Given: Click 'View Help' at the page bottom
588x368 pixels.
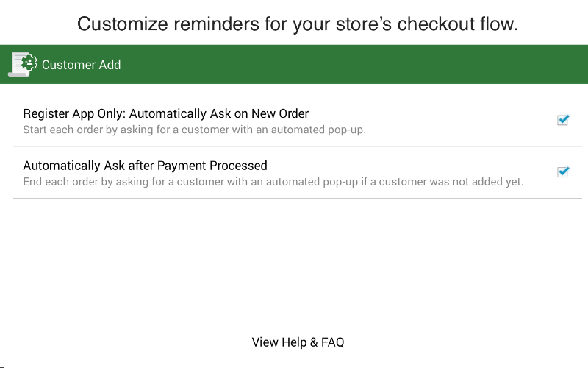Looking at the screenshot, I should click(279, 342).
